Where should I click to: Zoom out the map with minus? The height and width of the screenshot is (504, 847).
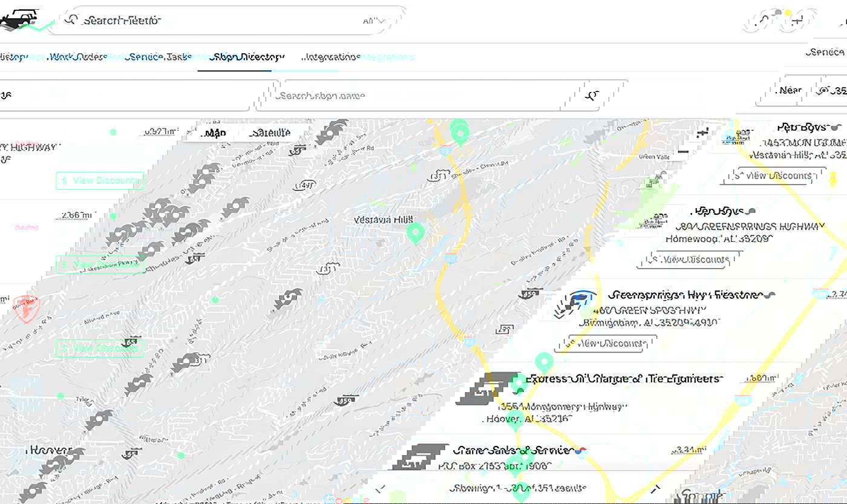click(683, 152)
